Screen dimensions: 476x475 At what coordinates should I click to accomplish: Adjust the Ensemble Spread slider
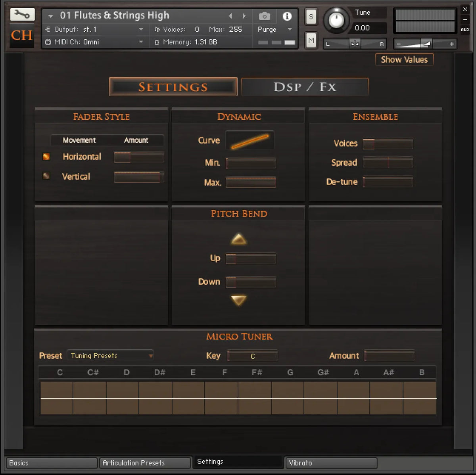[x=388, y=163]
